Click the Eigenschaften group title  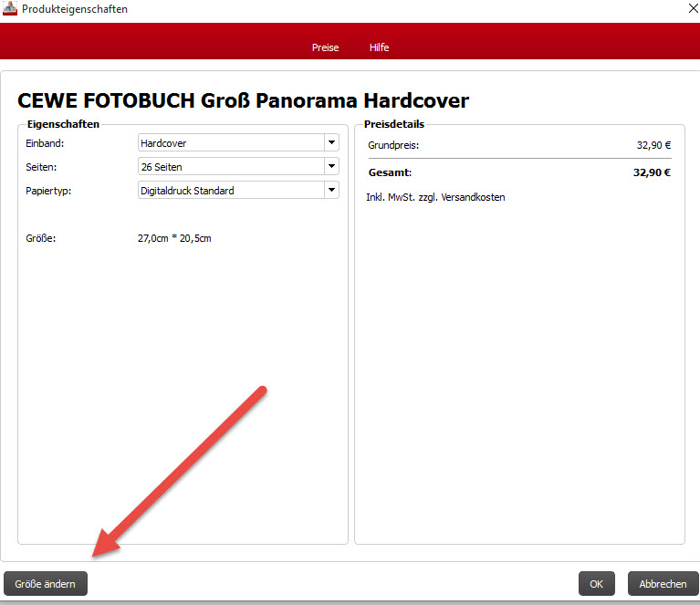(x=63, y=124)
